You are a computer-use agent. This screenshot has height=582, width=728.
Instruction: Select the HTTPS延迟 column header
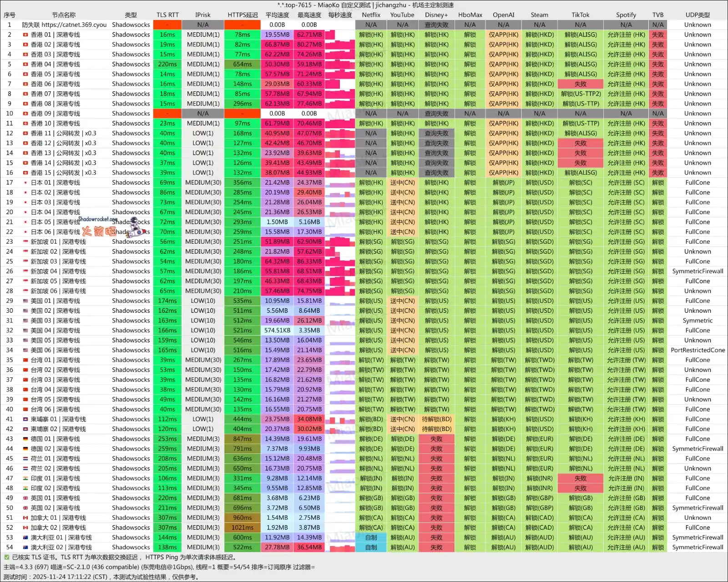(243, 15)
